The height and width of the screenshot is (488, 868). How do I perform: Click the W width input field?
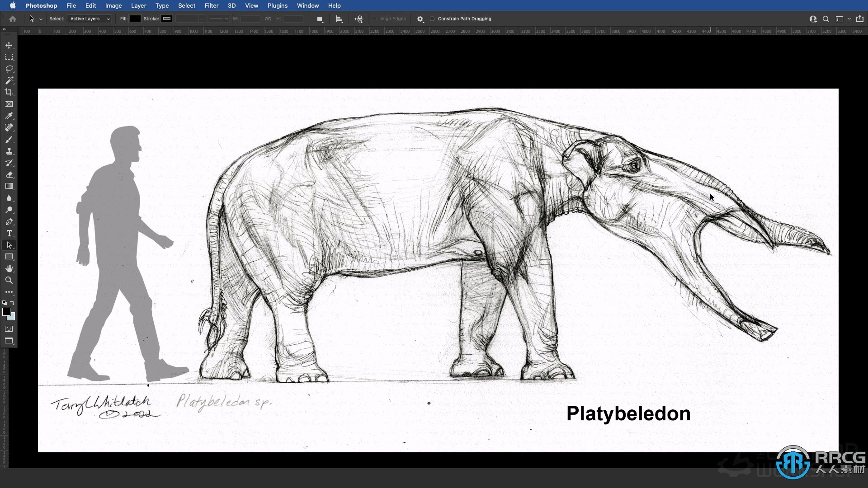pyautogui.click(x=250, y=19)
